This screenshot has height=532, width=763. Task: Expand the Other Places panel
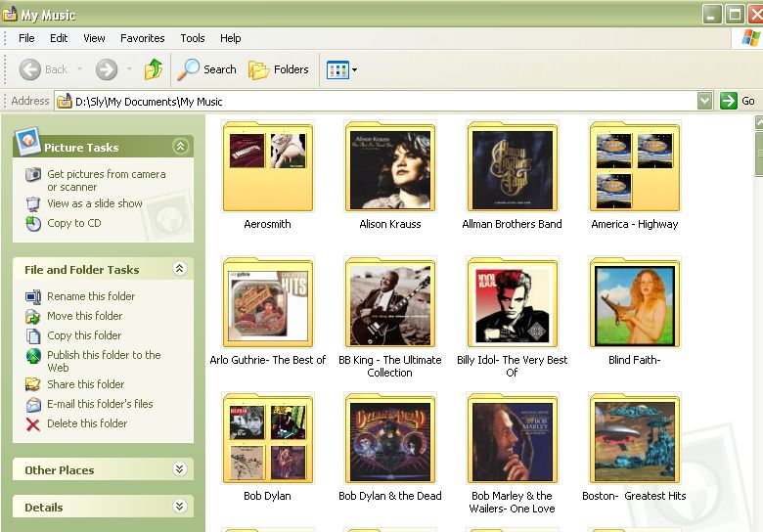pyautogui.click(x=180, y=468)
